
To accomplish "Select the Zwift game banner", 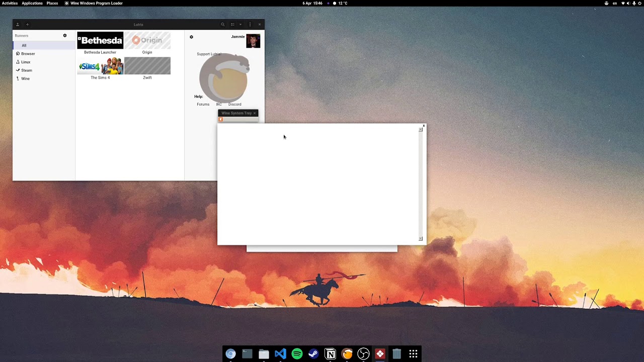I will (147, 66).
